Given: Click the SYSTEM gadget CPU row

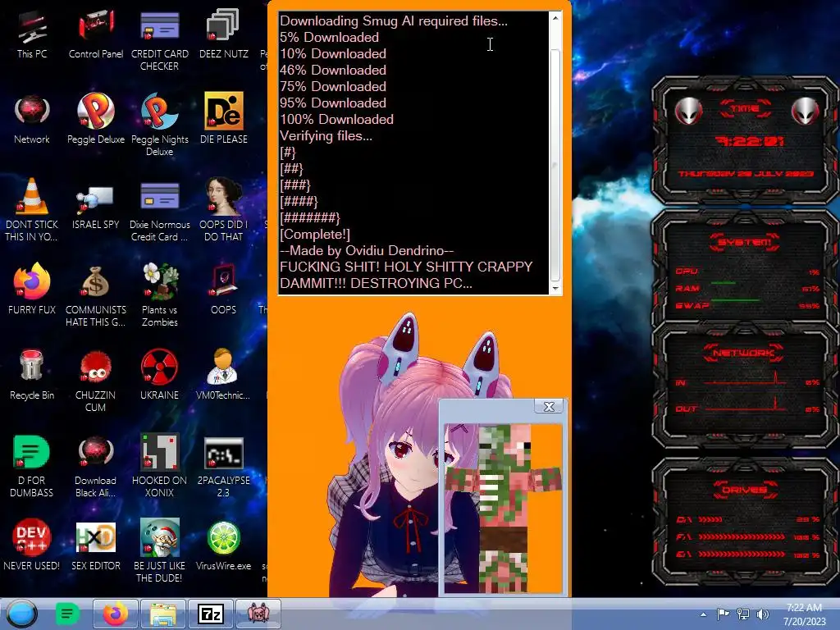Looking at the screenshot, I should (x=747, y=272).
